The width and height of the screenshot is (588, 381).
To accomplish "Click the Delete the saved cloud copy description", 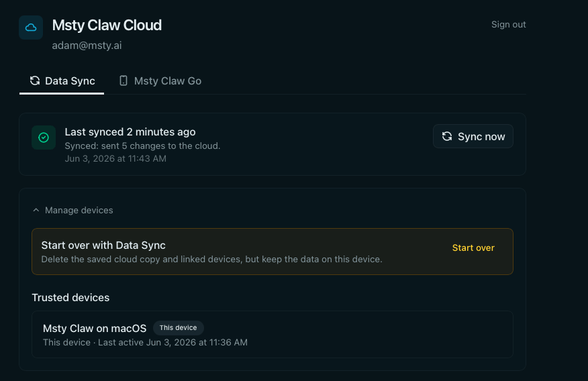I will (211, 259).
